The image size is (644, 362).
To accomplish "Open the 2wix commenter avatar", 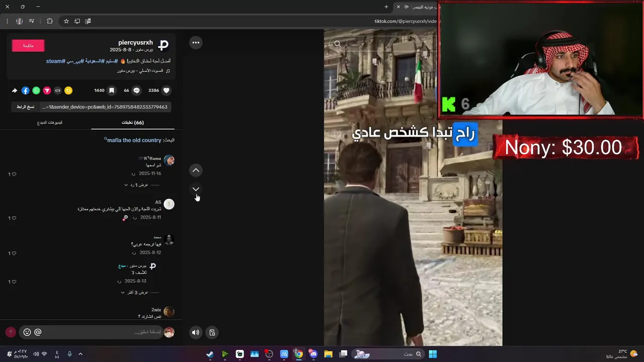I will point(169,312).
